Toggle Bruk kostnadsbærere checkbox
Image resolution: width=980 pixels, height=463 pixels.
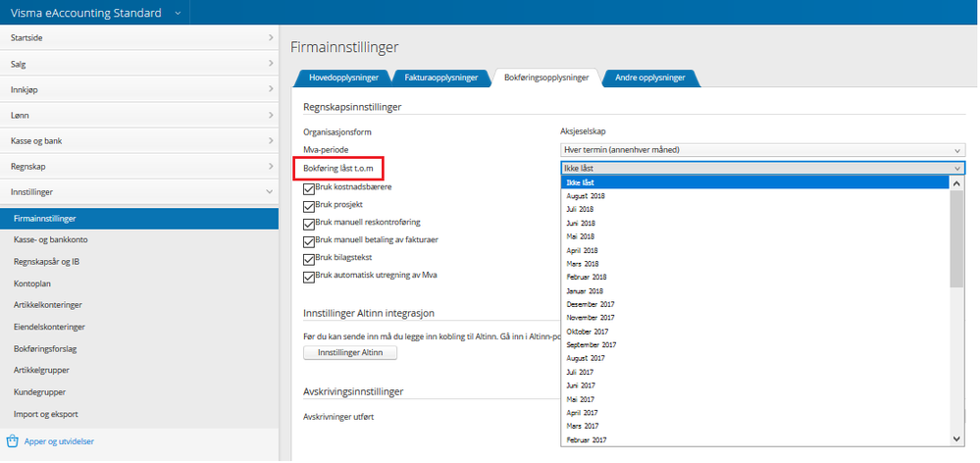coord(309,188)
